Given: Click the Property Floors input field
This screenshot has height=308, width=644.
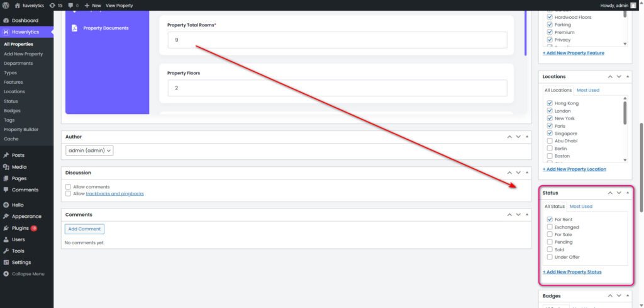Looking at the screenshot, I should point(336,88).
